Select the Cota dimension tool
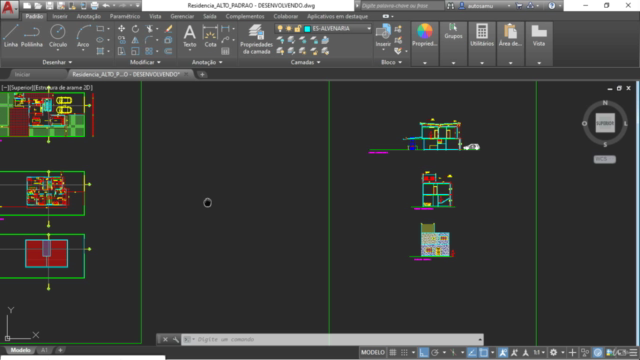Image resolution: width=640 pixels, height=360 pixels. tap(210, 36)
